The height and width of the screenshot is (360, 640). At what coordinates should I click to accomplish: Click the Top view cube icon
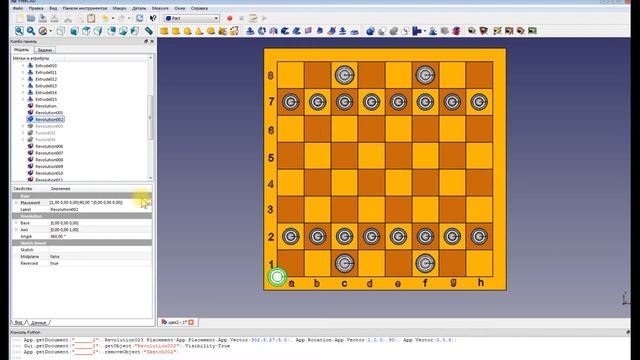(86, 31)
